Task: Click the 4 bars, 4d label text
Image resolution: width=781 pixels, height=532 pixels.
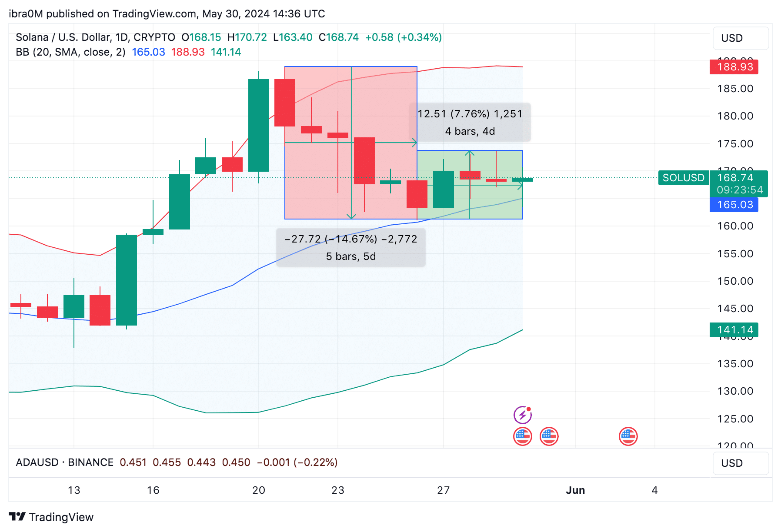Action: point(470,131)
